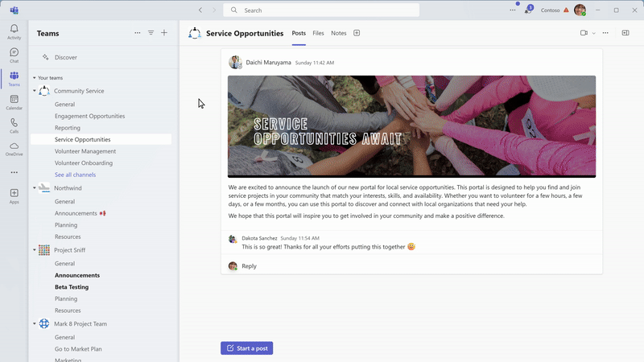The width and height of the screenshot is (644, 362).
Task: Open the Beta Testing channel
Action: click(72, 287)
